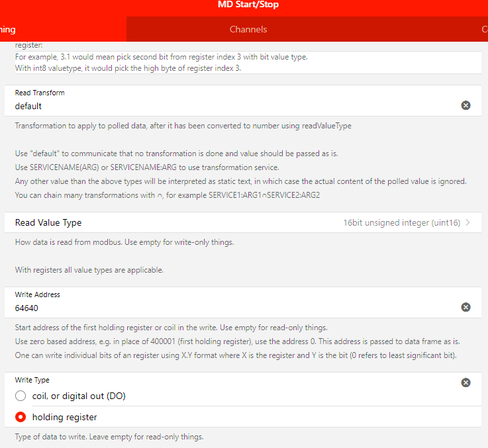This screenshot has height=448, width=488.
Task: Switch to the Channels tab
Action: [248, 29]
